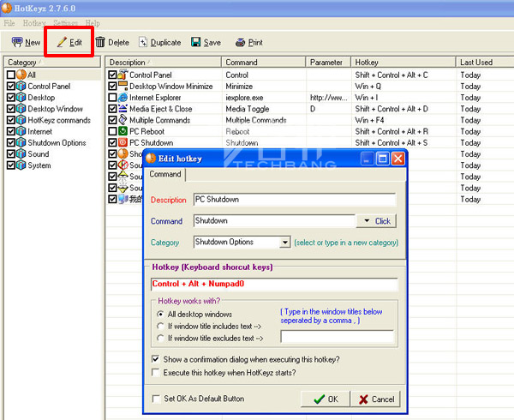Click the Duplicate toolbar icon

point(142,42)
